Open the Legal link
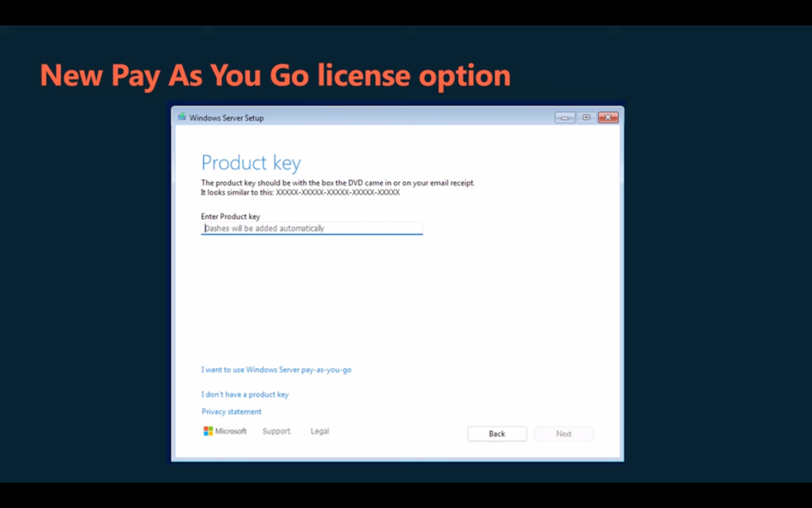 (320, 431)
